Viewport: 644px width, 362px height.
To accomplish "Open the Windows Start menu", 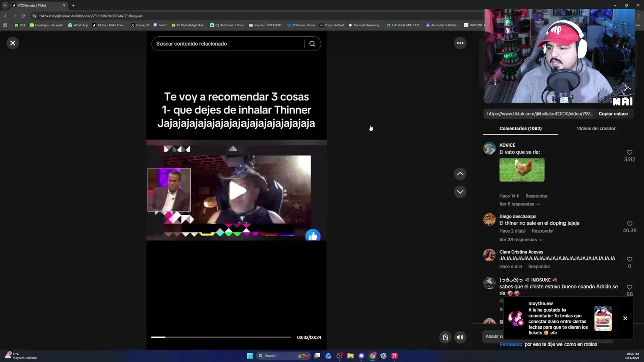I will [250, 356].
